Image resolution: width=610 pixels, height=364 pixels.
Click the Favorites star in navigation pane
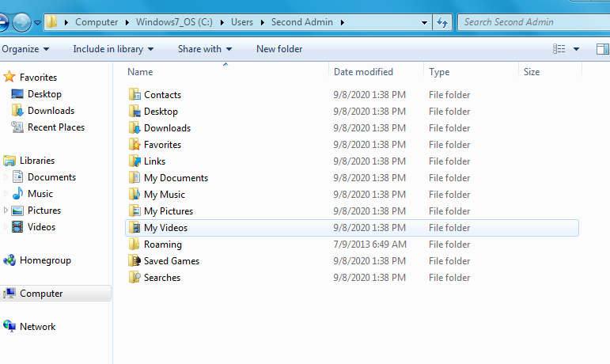pos(9,77)
